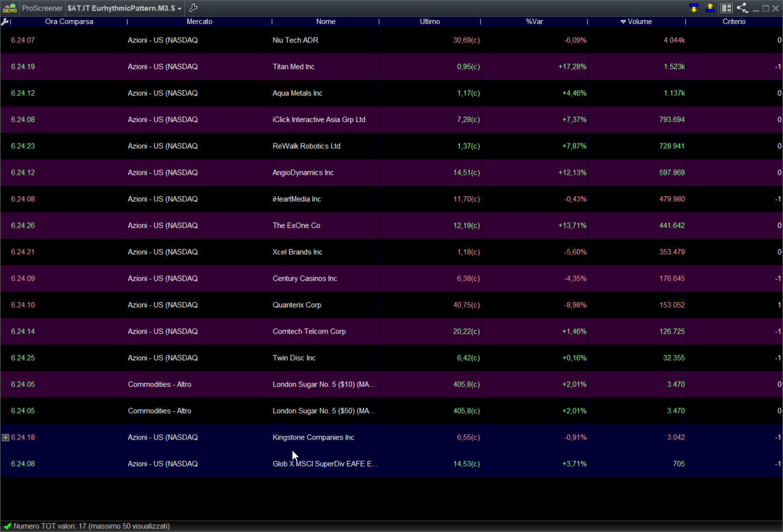Viewport: 783px width, 532px height.
Task: Click the 1.523k volume value
Action: click(674, 66)
